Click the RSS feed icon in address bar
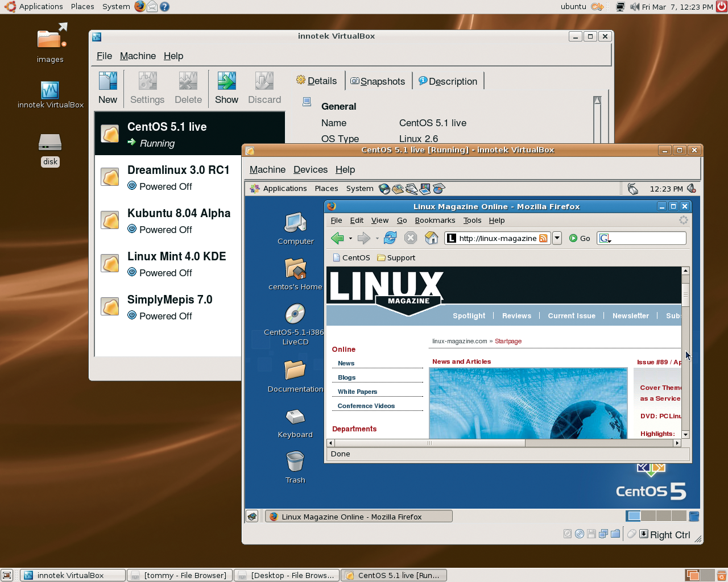Image resolution: width=728 pixels, height=582 pixels. point(543,238)
